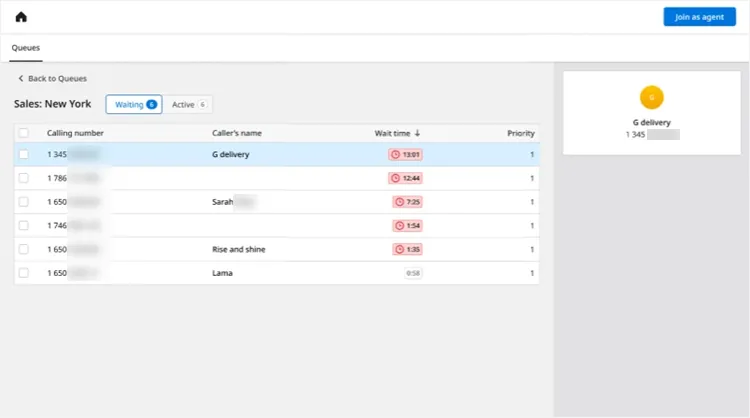Check the Lama row checkbox
750x418 pixels.
click(x=23, y=273)
